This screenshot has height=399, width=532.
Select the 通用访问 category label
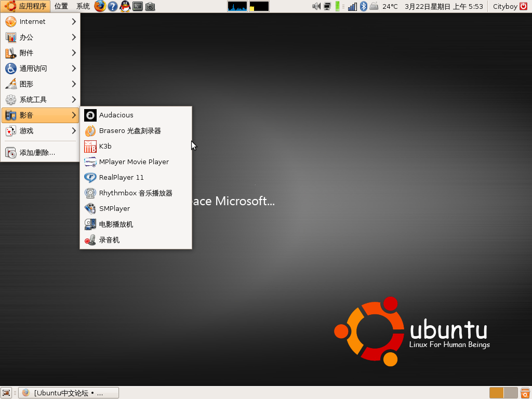[33, 69]
